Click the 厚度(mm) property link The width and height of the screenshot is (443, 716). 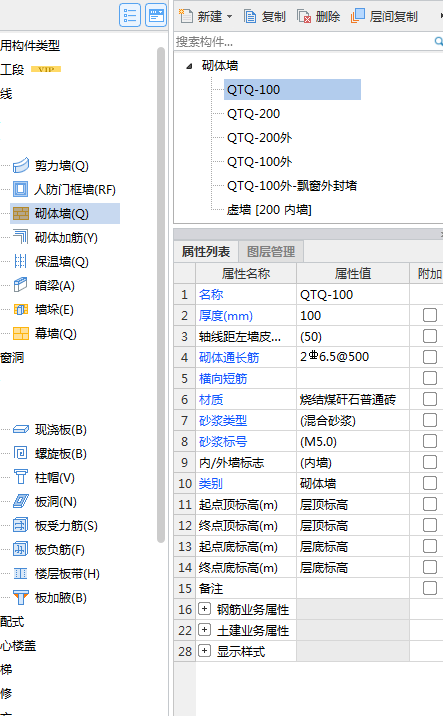[x=226, y=316]
